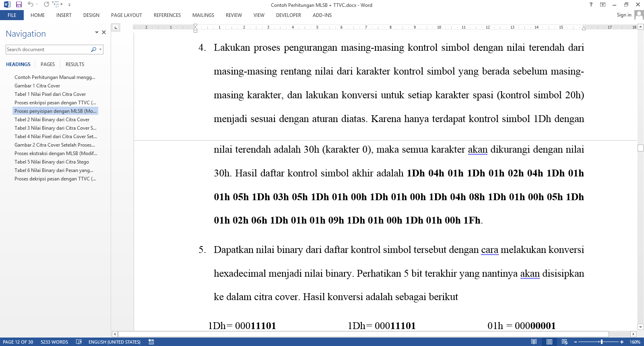The height and width of the screenshot is (346, 644).
Task: Open Navigation pane task options arrow
Action: coord(97,32)
